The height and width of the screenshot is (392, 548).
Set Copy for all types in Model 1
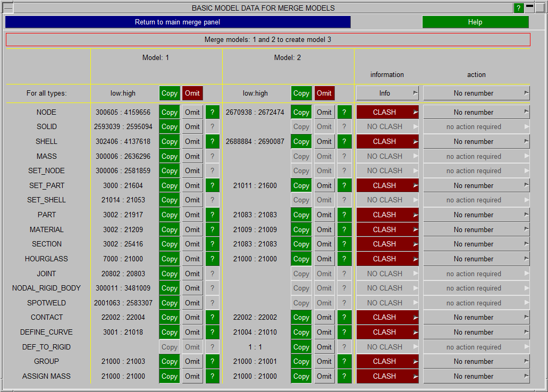point(170,93)
